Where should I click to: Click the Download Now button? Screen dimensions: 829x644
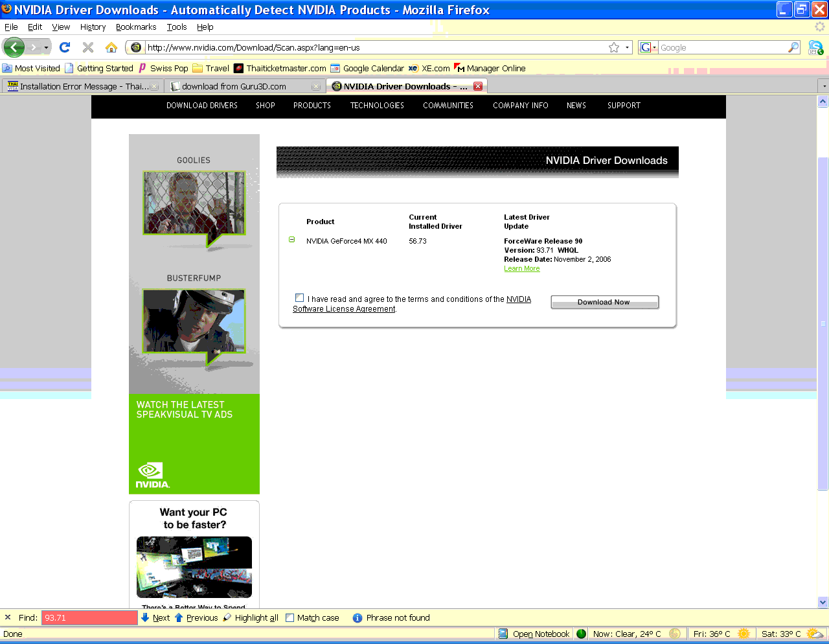[x=604, y=302]
